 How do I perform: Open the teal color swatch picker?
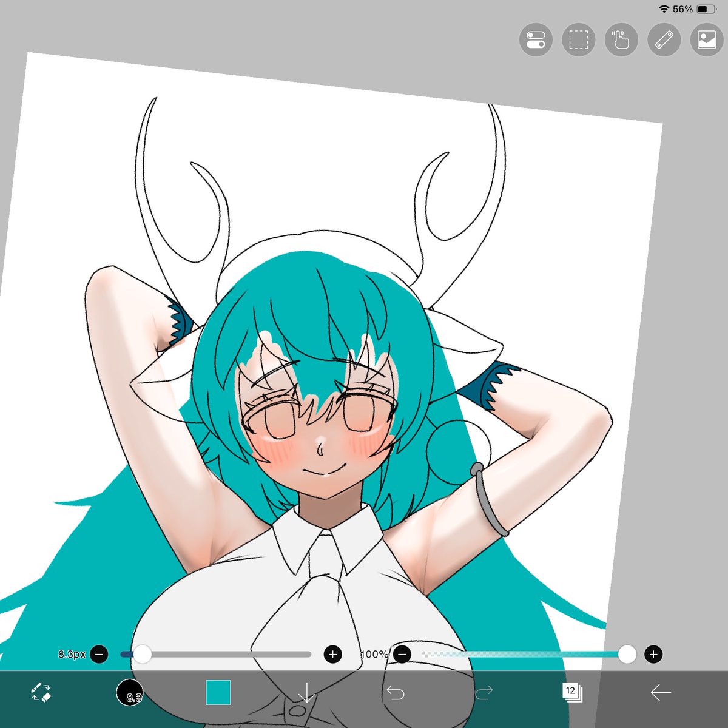point(218,692)
